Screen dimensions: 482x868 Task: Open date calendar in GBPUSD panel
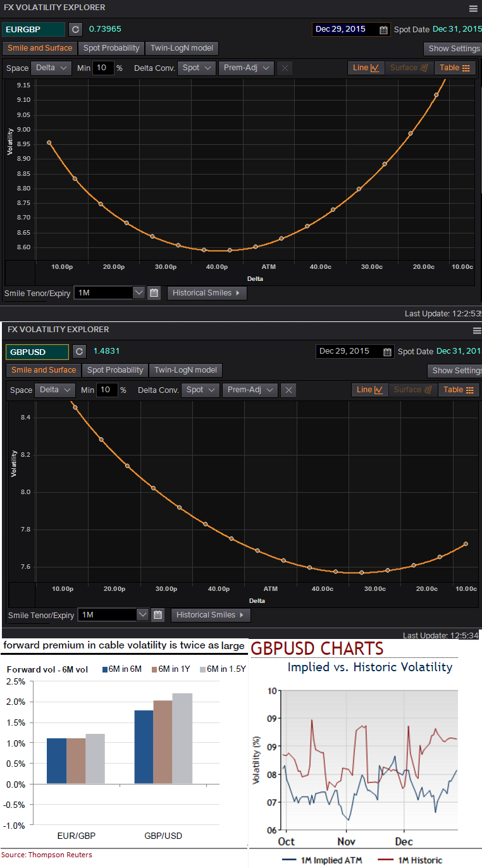tap(388, 351)
